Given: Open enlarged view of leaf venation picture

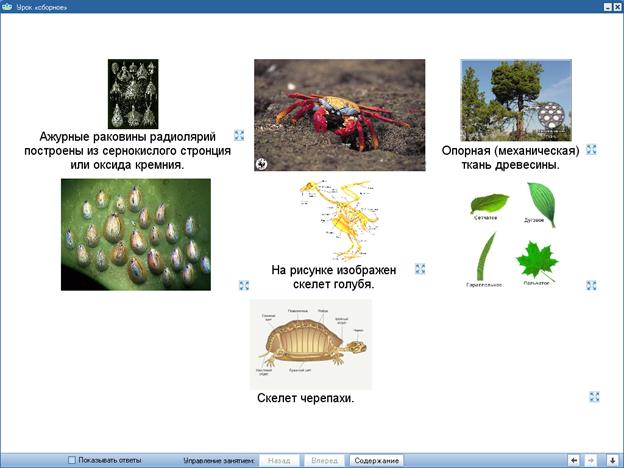Looking at the screenshot, I should click(592, 285).
